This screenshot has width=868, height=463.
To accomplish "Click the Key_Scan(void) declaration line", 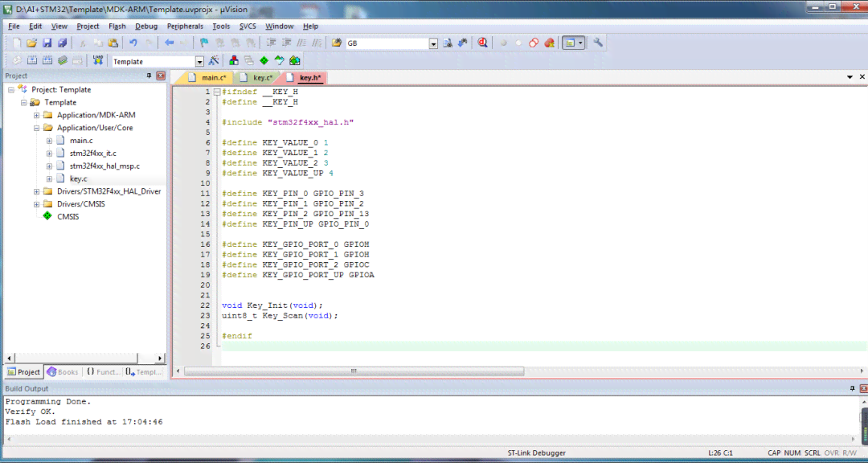I will coord(280,316).
